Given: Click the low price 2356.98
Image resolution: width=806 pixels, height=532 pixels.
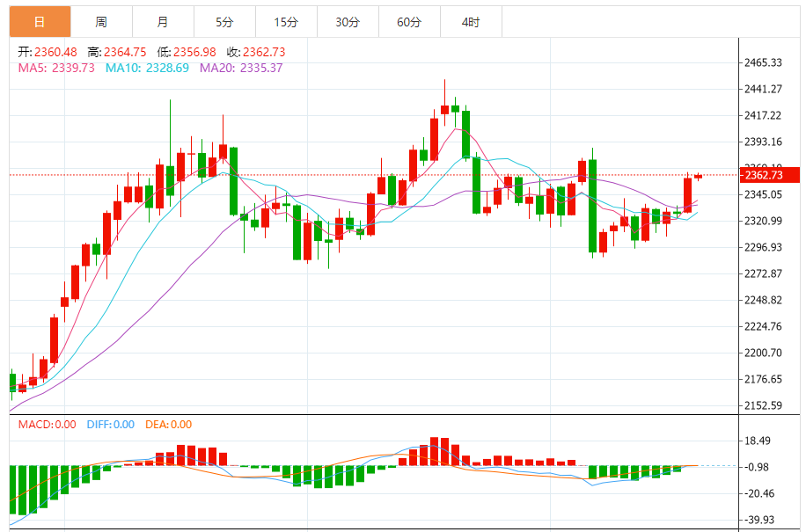Looking at the screenshot, I should pos(194,52).
